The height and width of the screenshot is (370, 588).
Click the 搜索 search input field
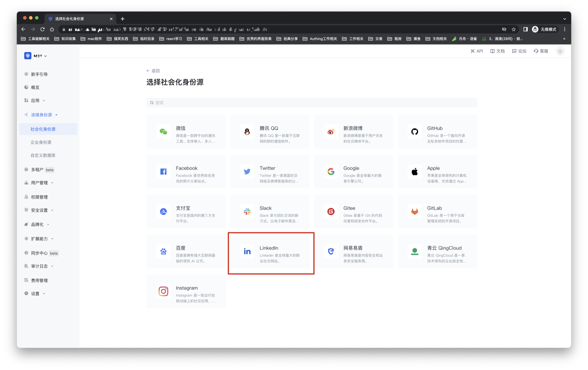click(x=311, y=103)
